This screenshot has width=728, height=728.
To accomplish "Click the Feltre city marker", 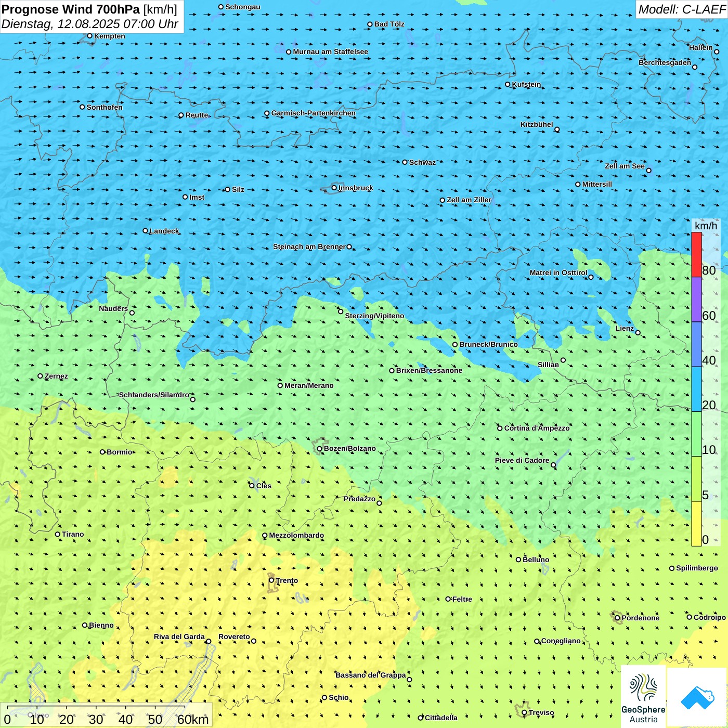I will (448, 599).
